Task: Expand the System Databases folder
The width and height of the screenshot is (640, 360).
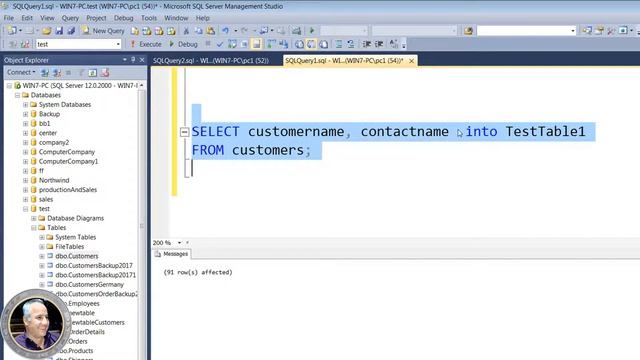Action: pos(25,105)
